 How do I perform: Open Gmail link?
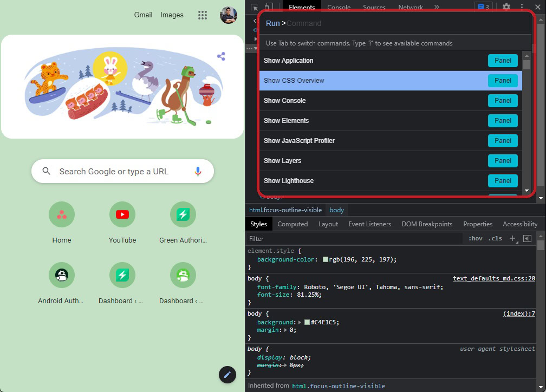[143, 15]
